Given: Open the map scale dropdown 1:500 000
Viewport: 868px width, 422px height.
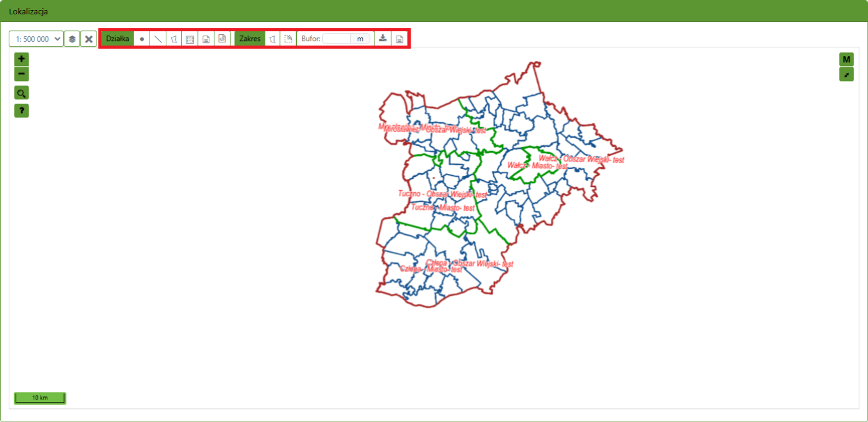Looking at the screenshot, I should click(36, 39).
